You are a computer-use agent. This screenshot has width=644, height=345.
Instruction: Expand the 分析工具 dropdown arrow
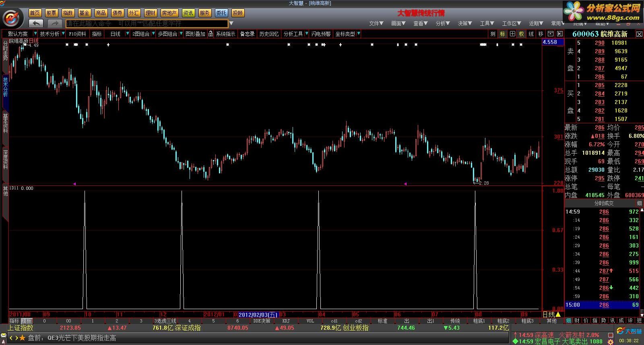306,34
